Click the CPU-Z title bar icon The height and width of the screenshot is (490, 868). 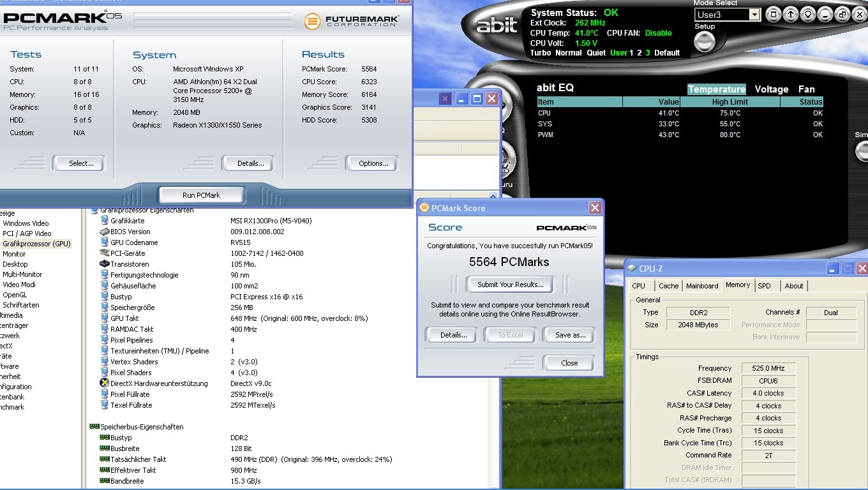pos(631,269)
